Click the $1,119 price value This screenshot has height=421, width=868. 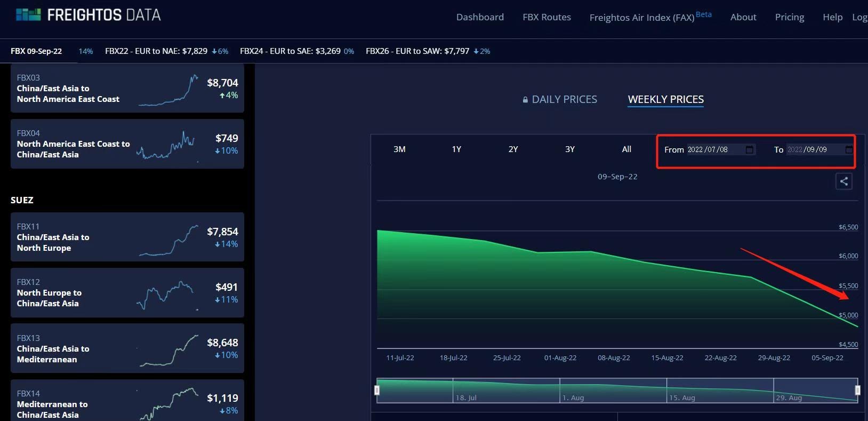222,398
